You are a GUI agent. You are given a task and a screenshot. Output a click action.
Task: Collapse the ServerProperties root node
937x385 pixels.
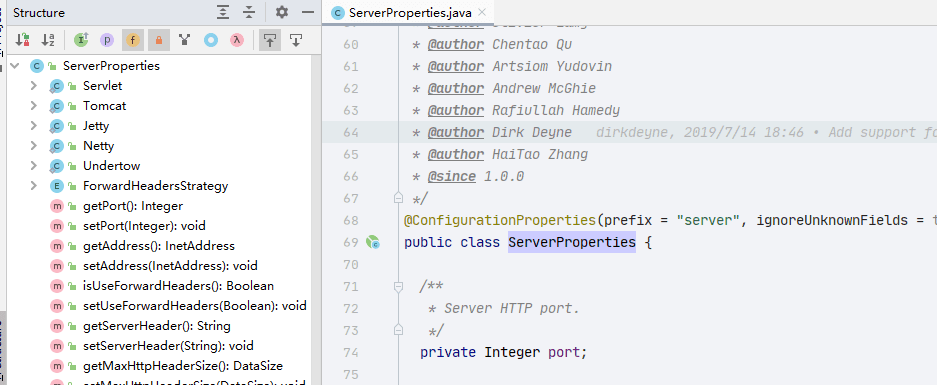coord(14,66)
